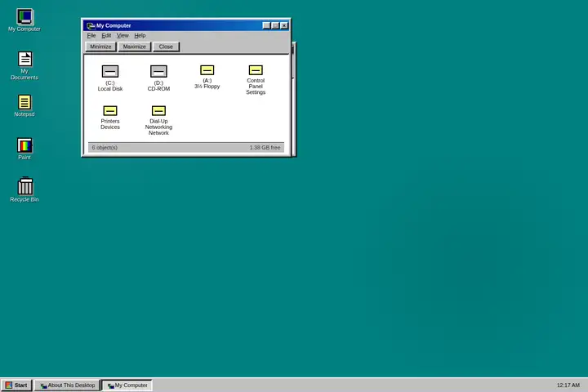
Task: Open the My Documents desktop icon
Action: (x=24, y=65)
